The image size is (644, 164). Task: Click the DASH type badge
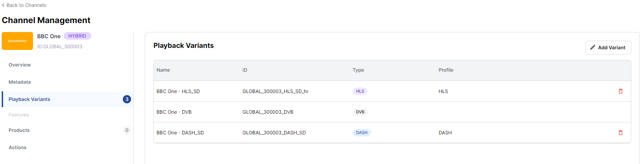(361, 133)
